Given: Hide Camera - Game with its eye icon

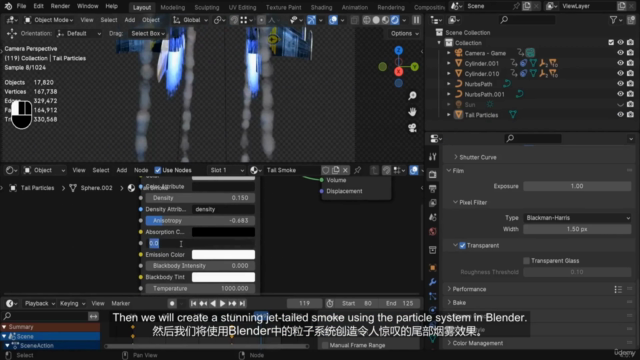Looking at the screenshot, I should (x=620, y=53).
